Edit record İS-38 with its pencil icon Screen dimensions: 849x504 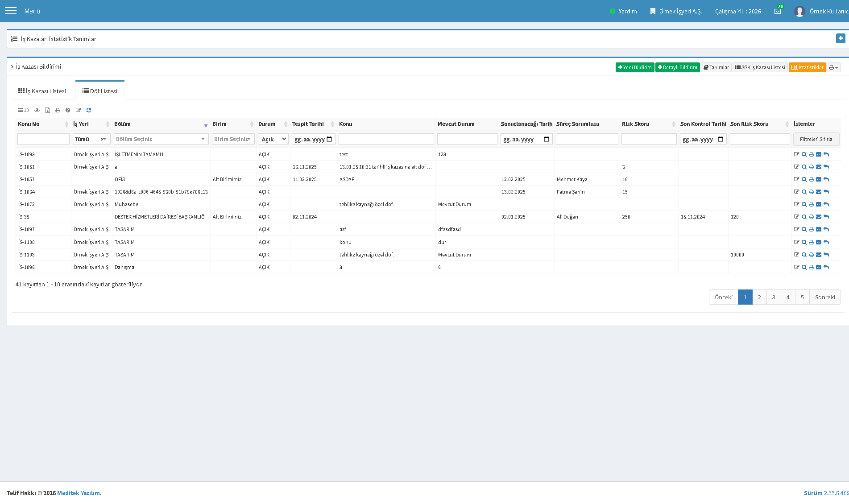coord(796,217)
